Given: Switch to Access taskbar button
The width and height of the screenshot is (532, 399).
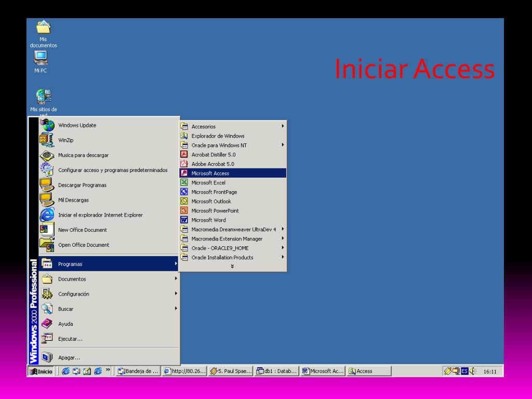Looking at the screenshot, I should click(369, 371).
